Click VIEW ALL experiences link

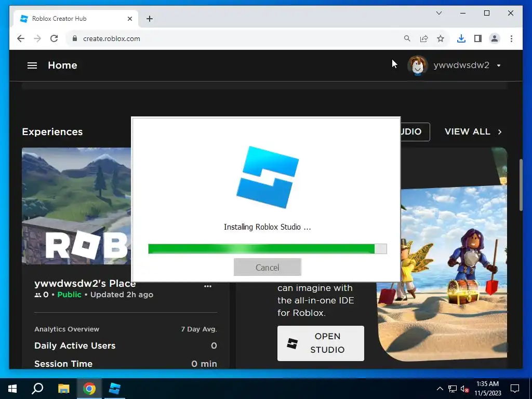[473, 131]
